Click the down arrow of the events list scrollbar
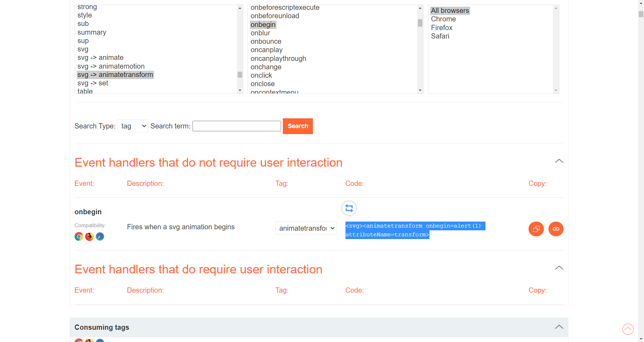This screenshot has height=342, width=644. (x=420, y=90)
